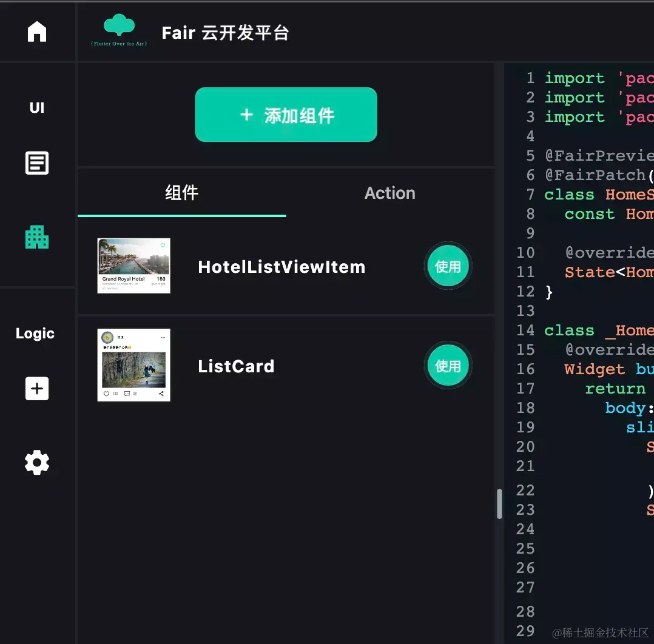Click line 10 @override annotation
The height and width of the screenshot is (644, 654).
tap(609, 253)
